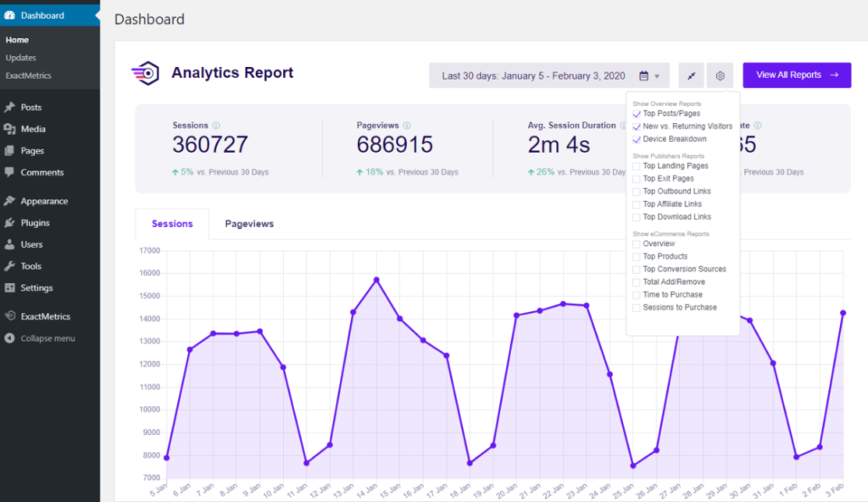
Task: Click the calendar icon in the date selector
Action: (x=642, y=75)
